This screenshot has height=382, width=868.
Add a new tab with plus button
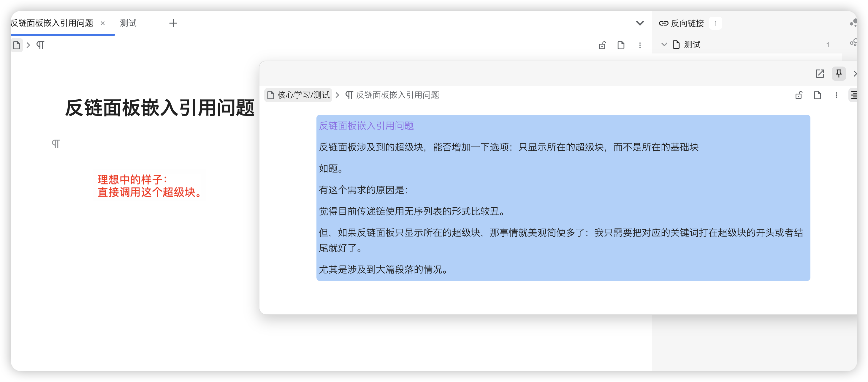pyautogui.click(x=173, y=23)
